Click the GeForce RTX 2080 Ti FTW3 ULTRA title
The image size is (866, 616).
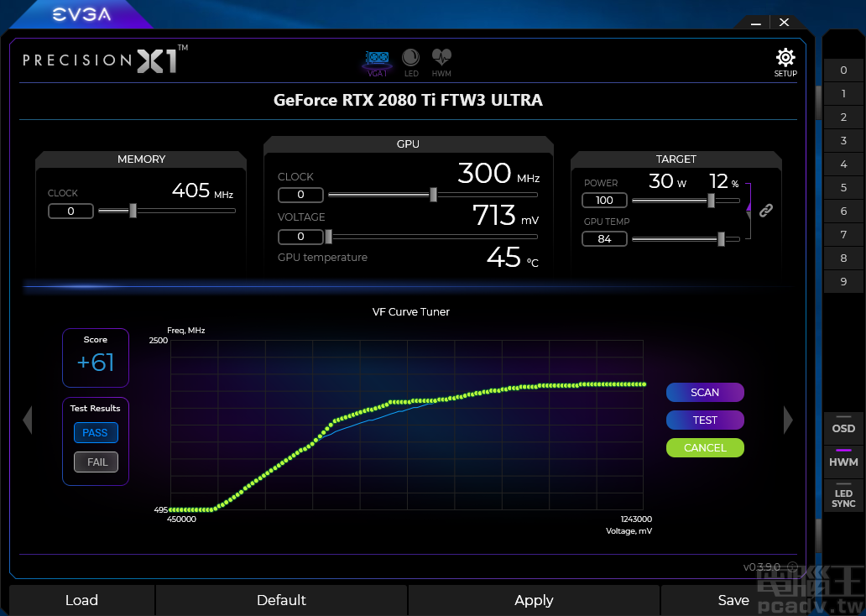tap(408, 100)
